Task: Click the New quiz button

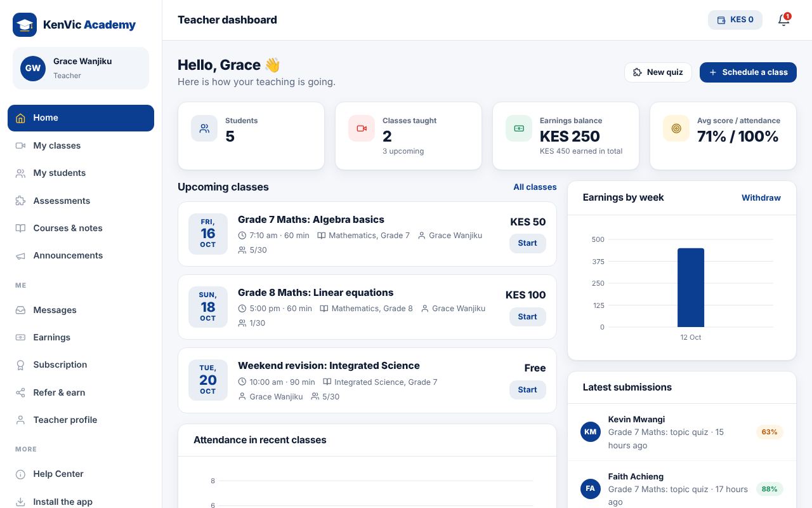Action: click(659, 72)
